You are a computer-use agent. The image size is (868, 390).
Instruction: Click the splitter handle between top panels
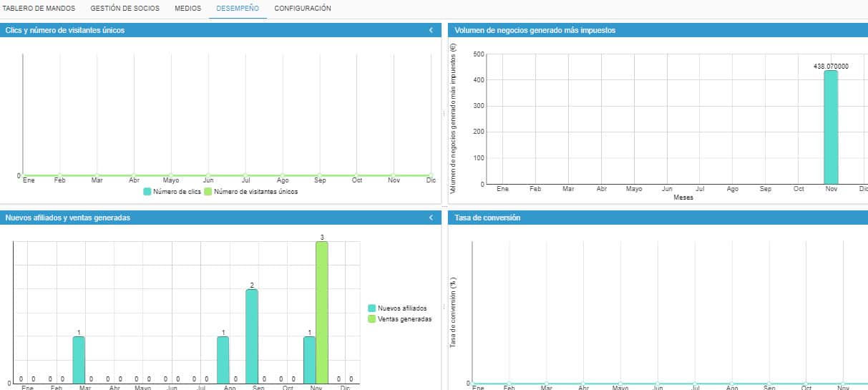444,114
